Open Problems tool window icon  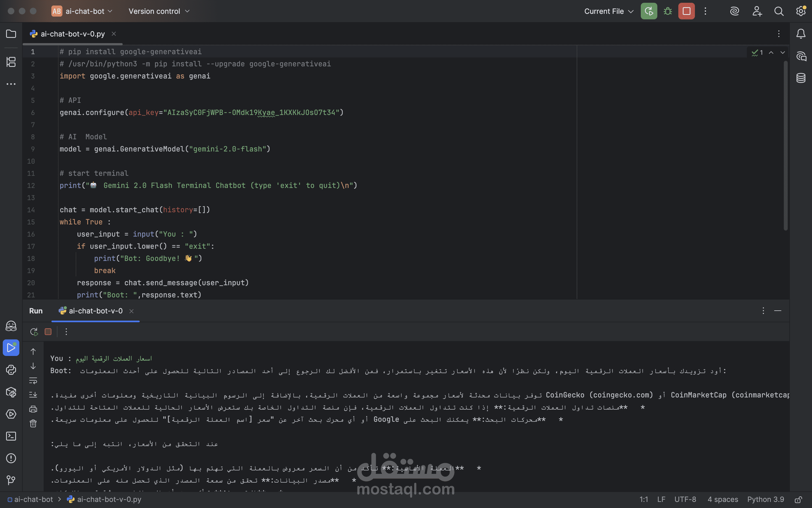pyautogui.click(x=11, y=458)
